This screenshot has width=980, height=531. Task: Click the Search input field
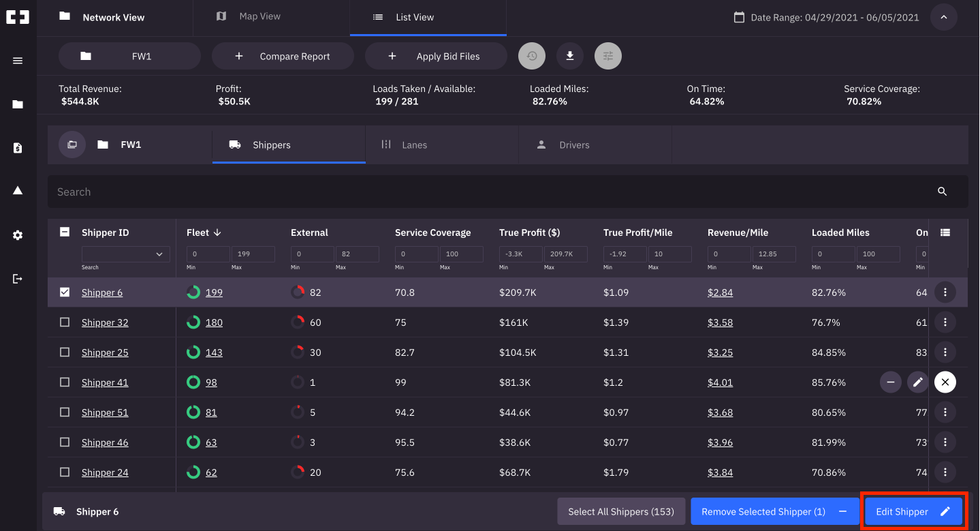(490, 192)
